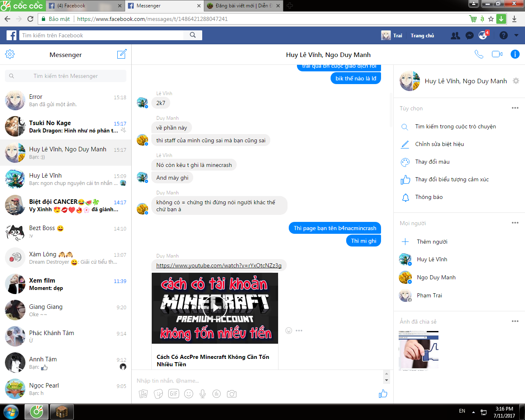Open camera to take photo
This screenshot has height=420, width=525.
(x=232, y=394)
